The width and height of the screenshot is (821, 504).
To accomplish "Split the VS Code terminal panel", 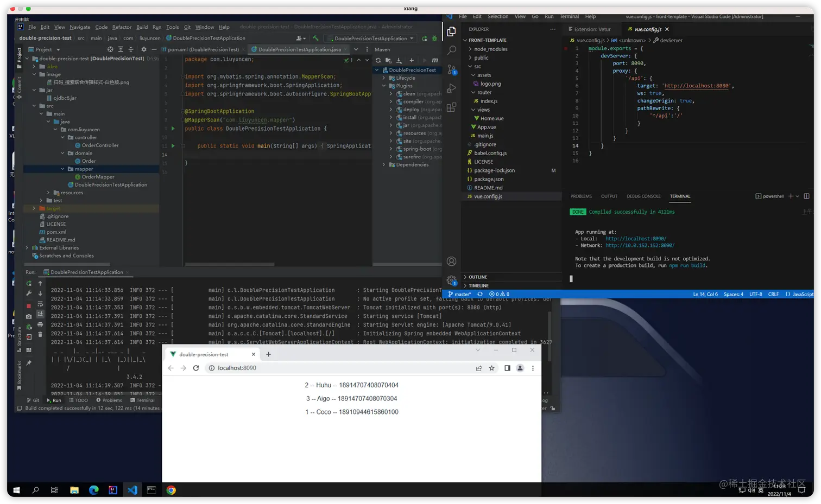I will point(806,196).
